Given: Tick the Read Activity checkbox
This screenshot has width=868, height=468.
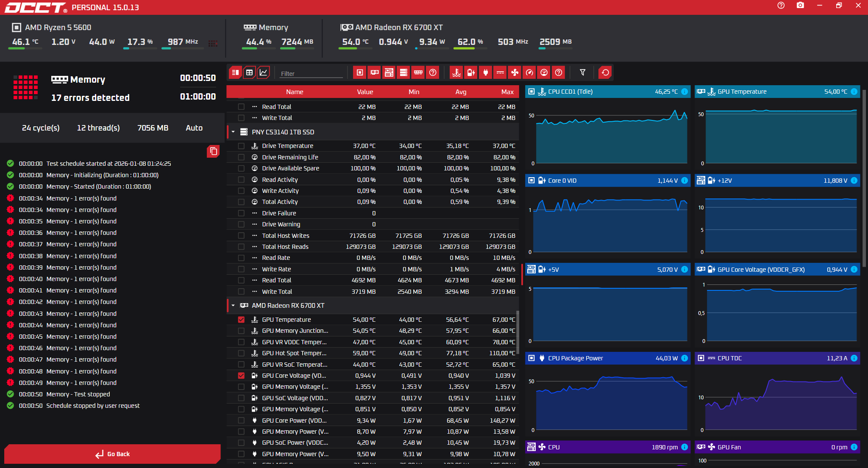Looking at the screenshot, I should (x=241, y=180).
